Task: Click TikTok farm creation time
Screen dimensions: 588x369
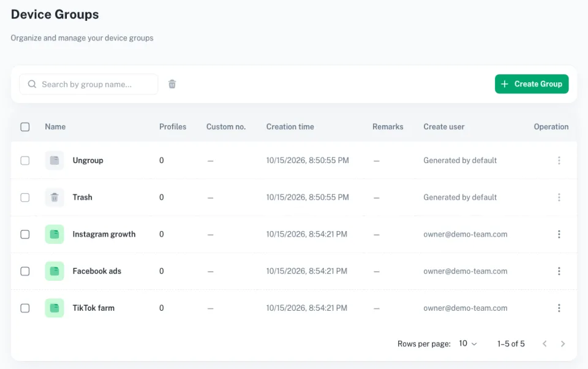Action: [x=307, y=308]
